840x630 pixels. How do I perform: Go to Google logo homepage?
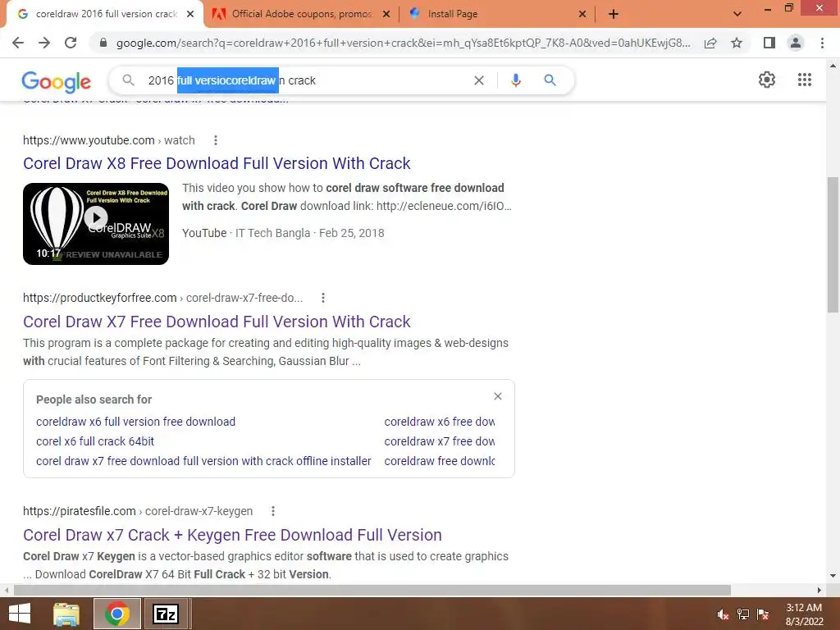coord(57,81)
